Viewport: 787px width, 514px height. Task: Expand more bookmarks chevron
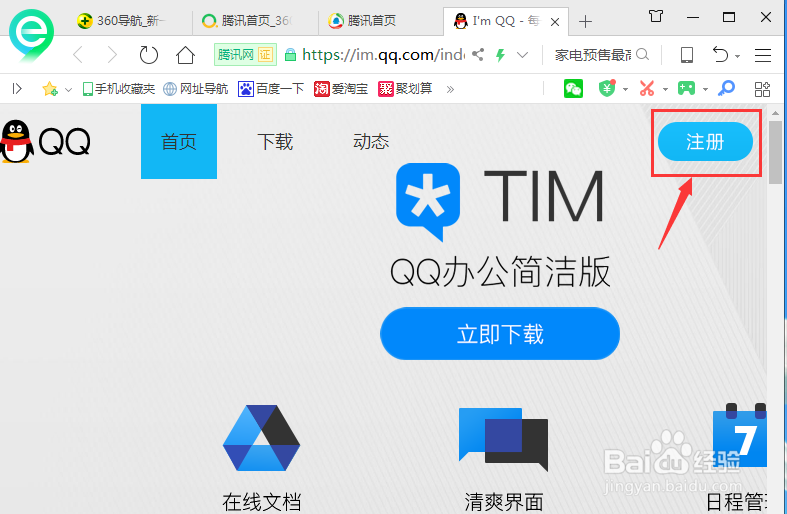pyautogui.click(x=450, y=89)
